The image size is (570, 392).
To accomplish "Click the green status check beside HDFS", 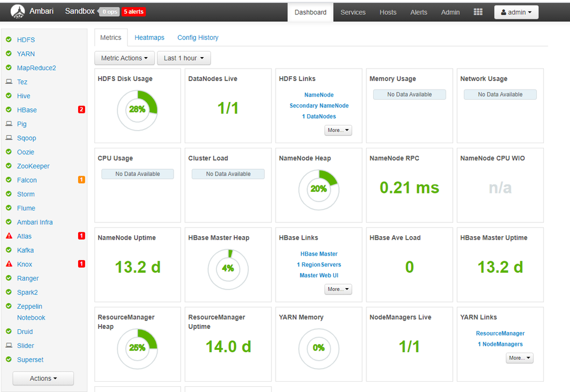I will point(9,39).
